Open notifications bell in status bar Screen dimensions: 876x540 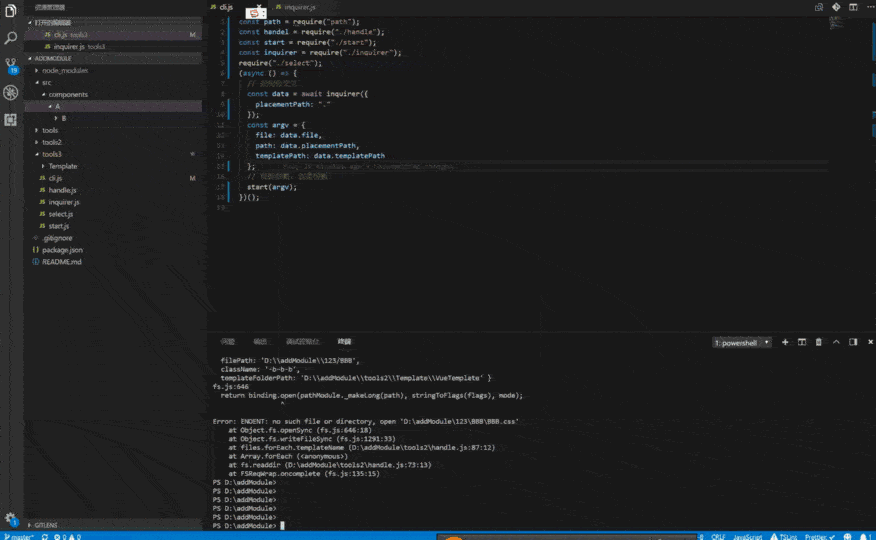pos(864,537)
